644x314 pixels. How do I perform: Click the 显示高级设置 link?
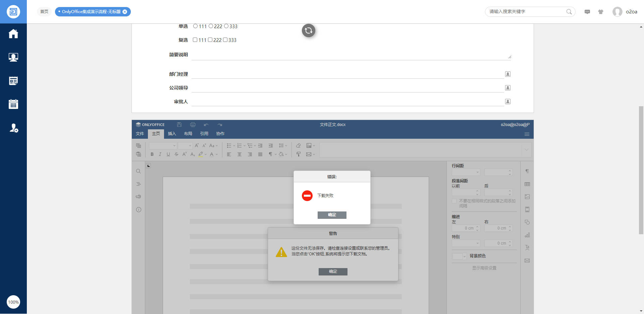[x=484, y=268]
